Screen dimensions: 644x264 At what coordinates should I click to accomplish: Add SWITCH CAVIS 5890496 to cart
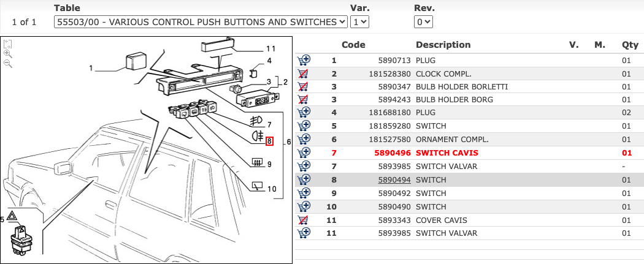pos(303,153)
